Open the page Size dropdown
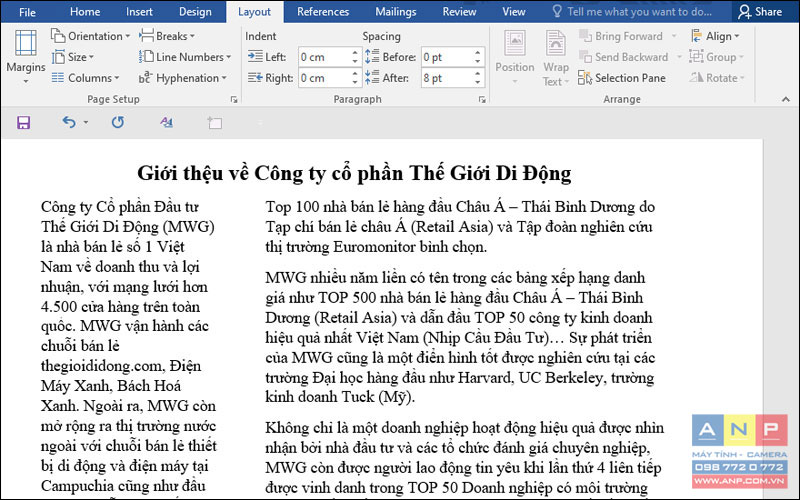Viewport: 800px width, 500px height. tap(73, 57)
